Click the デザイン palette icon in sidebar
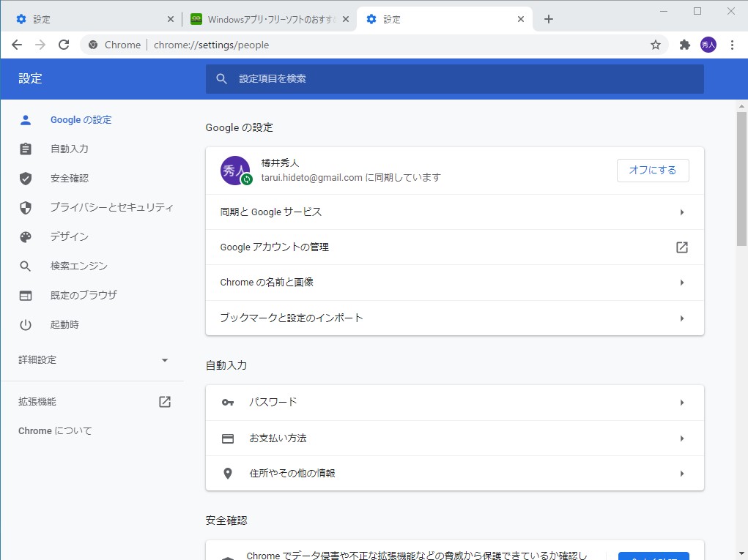The width and height of the screenshot is (748, 560). click(x=26, y=236)
